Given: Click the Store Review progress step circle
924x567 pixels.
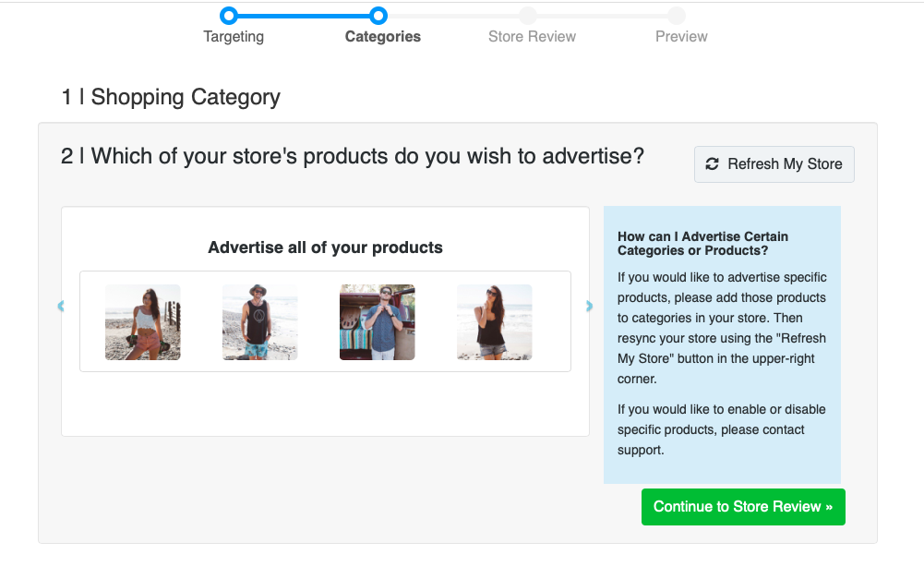Looking at the screenshot, I should (x=528, y=15).
